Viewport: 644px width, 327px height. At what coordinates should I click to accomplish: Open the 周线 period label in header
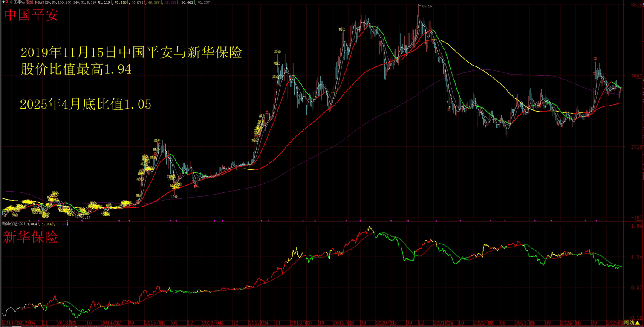coord(29,3)
